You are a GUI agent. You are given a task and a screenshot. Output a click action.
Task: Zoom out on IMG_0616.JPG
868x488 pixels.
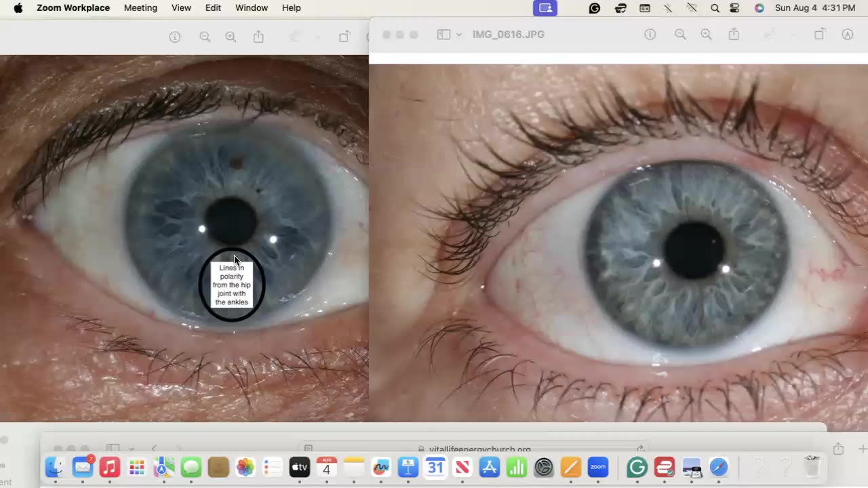click(680, 35)
